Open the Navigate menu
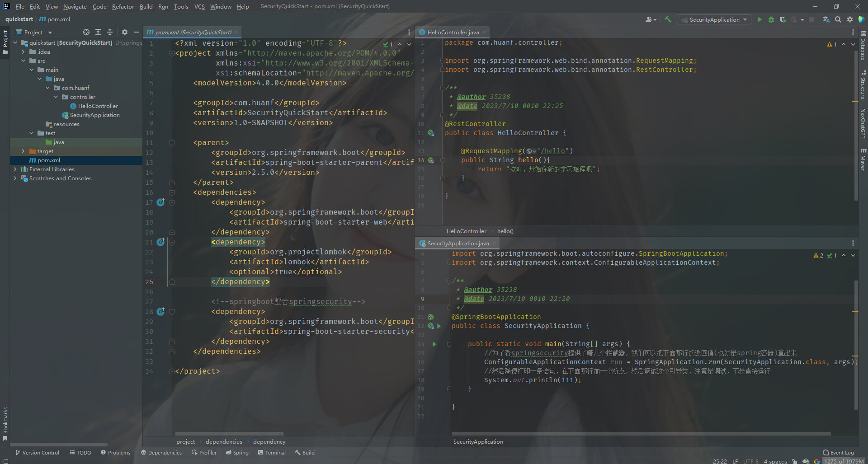 (75, 6)
